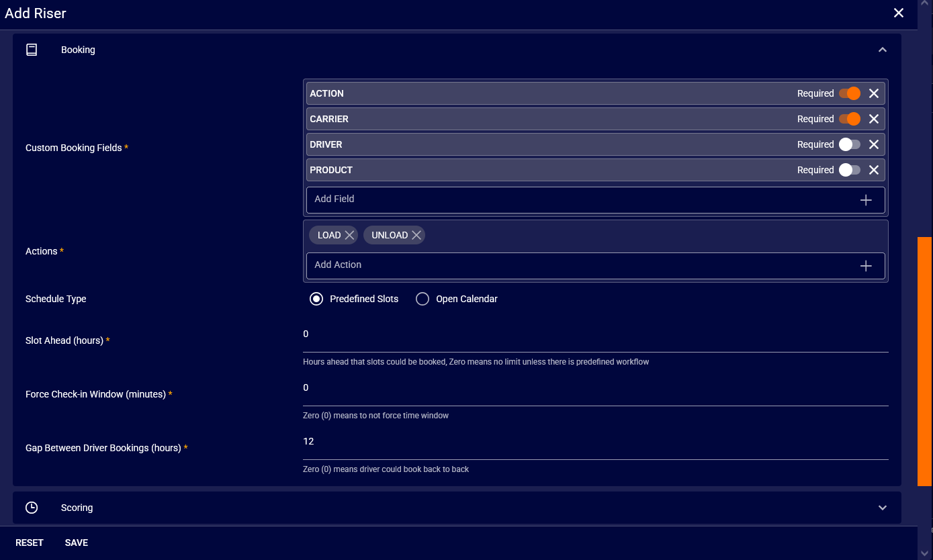933x560 pixels.
Task: Enable Required toggle for DRIVER field
Action: pyautogui.click(x=850, y=144)
